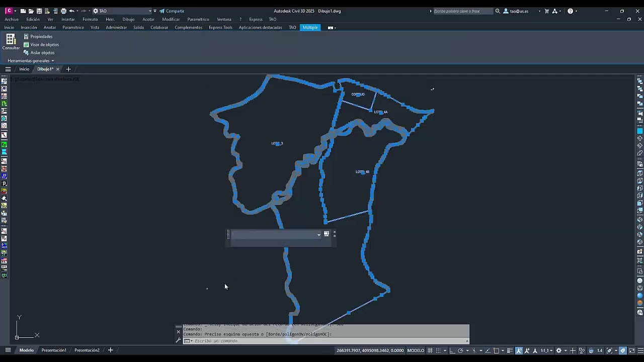Open the Archivo menu
644x362 pixels.
click(12, 20)
